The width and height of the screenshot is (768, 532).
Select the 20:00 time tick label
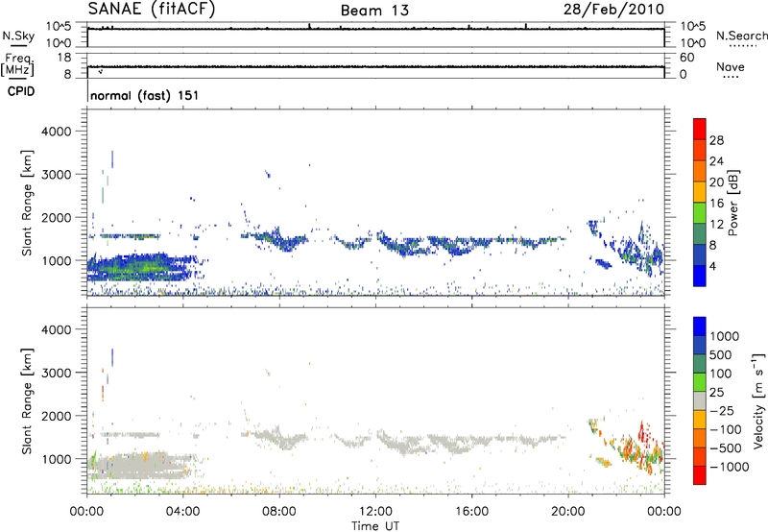click(568, 512)
